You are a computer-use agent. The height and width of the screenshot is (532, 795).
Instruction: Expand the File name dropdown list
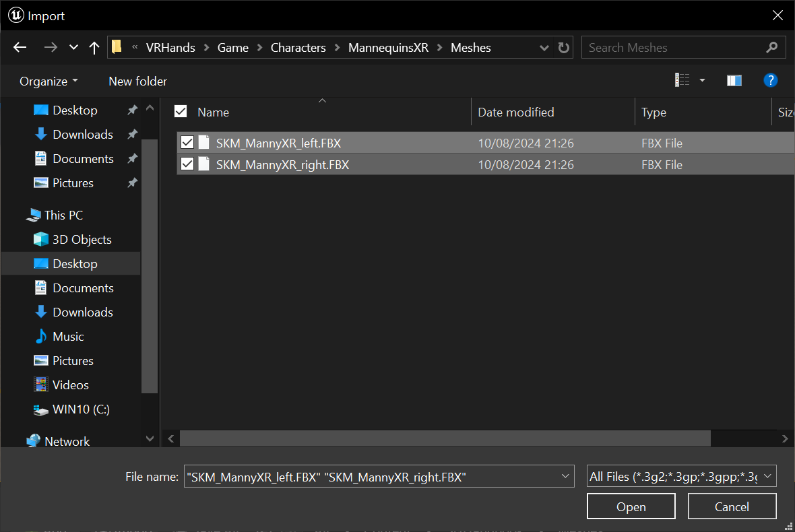pos(565,475)
